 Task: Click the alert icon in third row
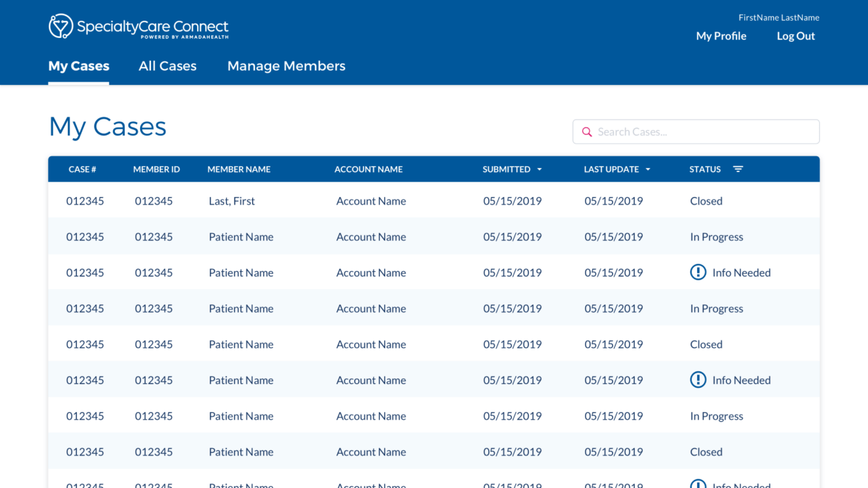coord(698,272)
